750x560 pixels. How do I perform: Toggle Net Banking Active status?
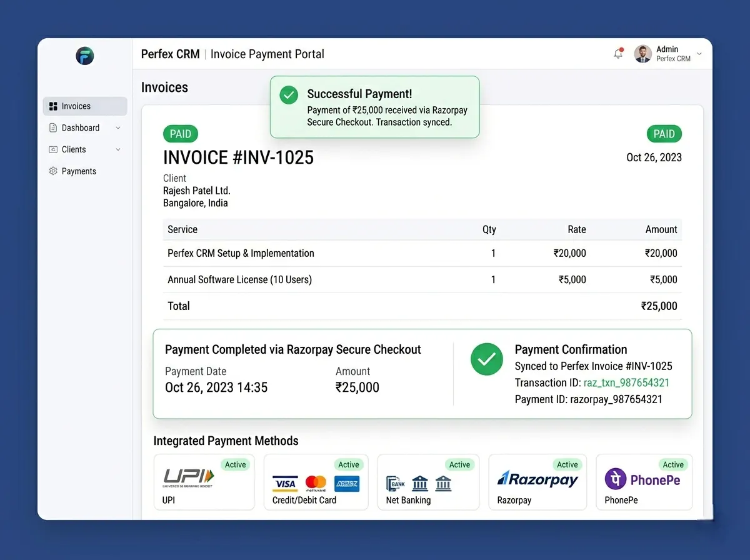pos(459,464)
